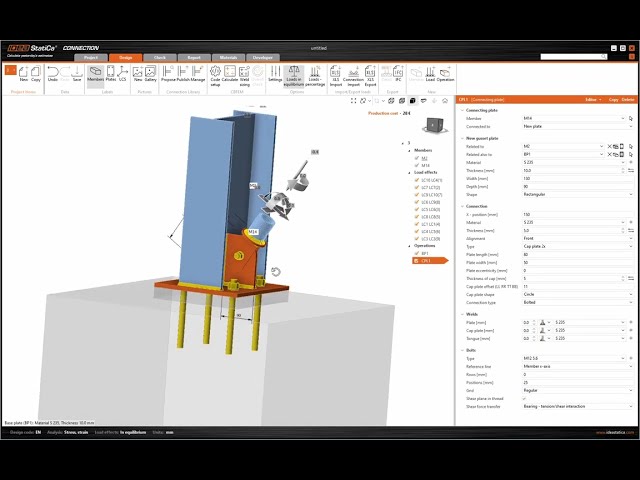The image size is (640, 480).
Task: Click the Save icon in Data group
Action: (x=77, y=74)
